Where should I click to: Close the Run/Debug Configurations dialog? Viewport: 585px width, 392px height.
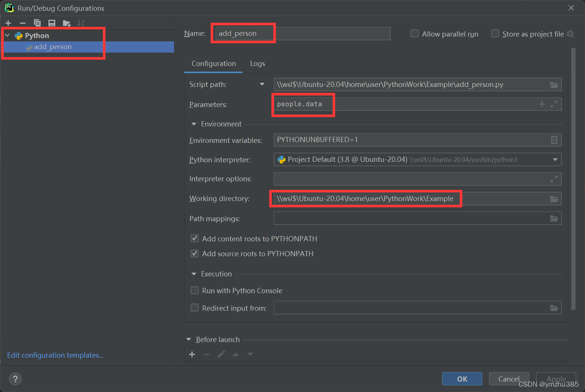571,8
